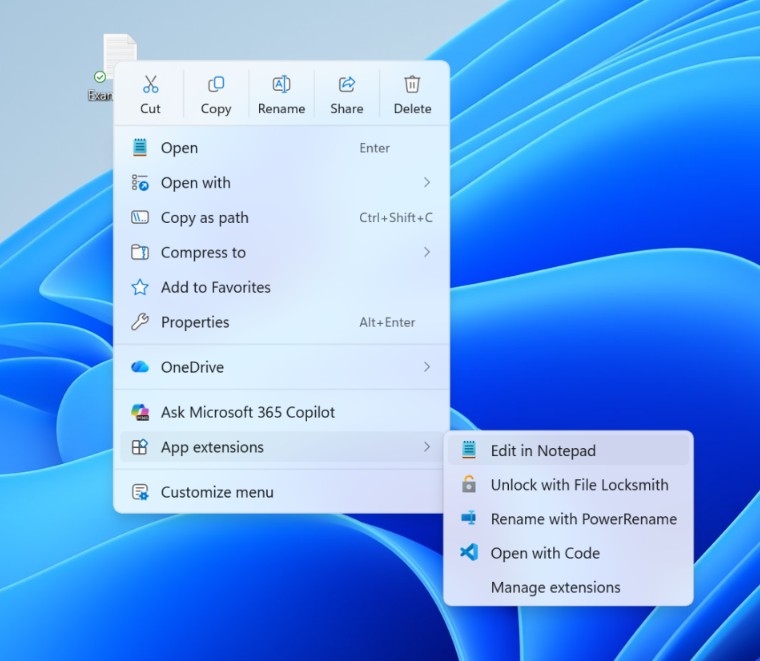Select Unlock with File Locksmith
The width and height of the screenshot is (760, 661).
[x=569, y=485]
